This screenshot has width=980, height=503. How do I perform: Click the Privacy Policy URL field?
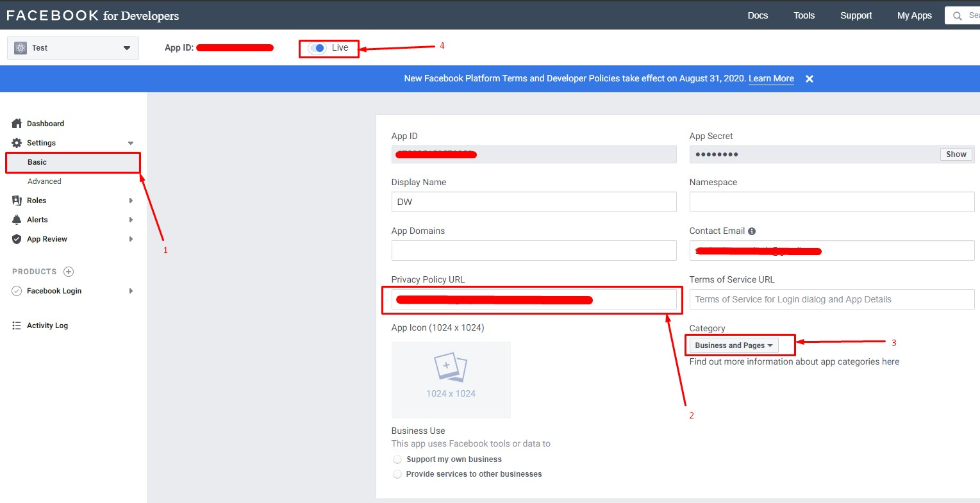pyautogui.click(x=534, y=299)
